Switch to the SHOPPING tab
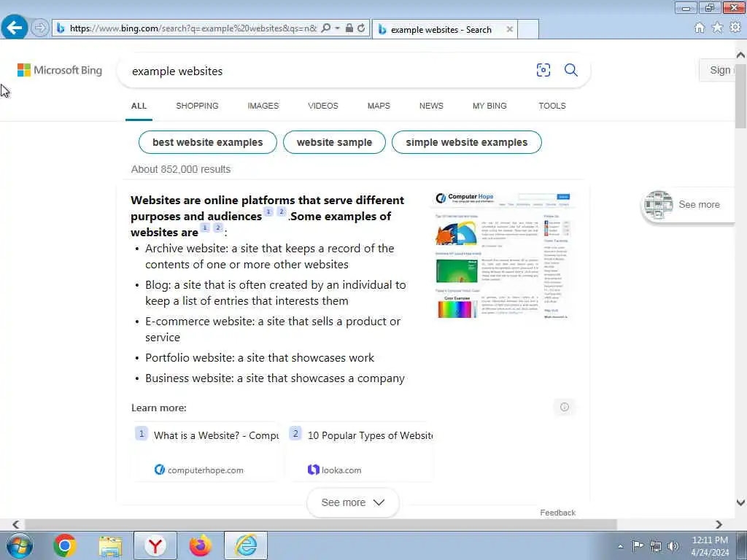Image resolution: width=747 pixels, height=560 pixels. (197, 106)
